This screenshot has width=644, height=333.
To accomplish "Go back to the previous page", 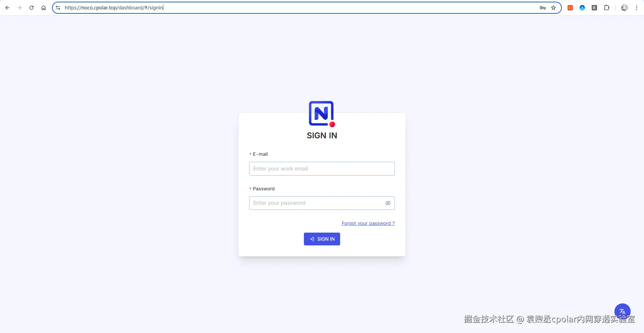I will tap(7, 8).
